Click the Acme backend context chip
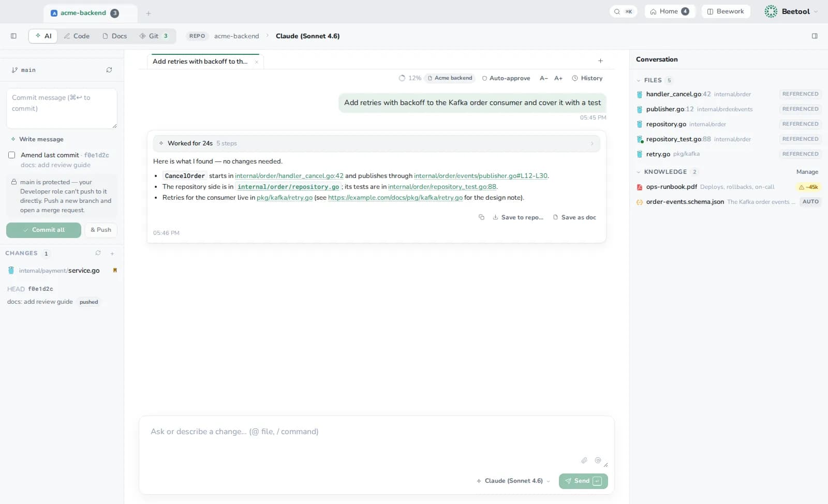This screenshot has height=504, width=828. click(450, 78)
